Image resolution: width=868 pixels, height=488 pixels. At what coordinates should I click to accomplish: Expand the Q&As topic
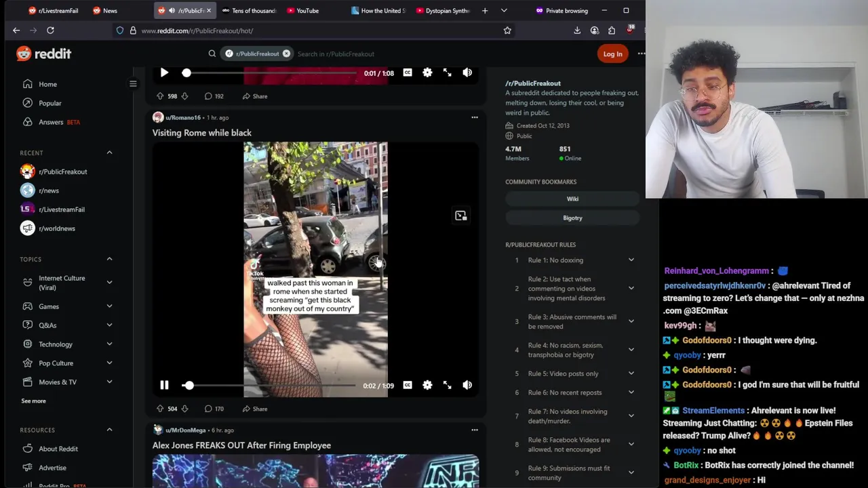point(109,325)
